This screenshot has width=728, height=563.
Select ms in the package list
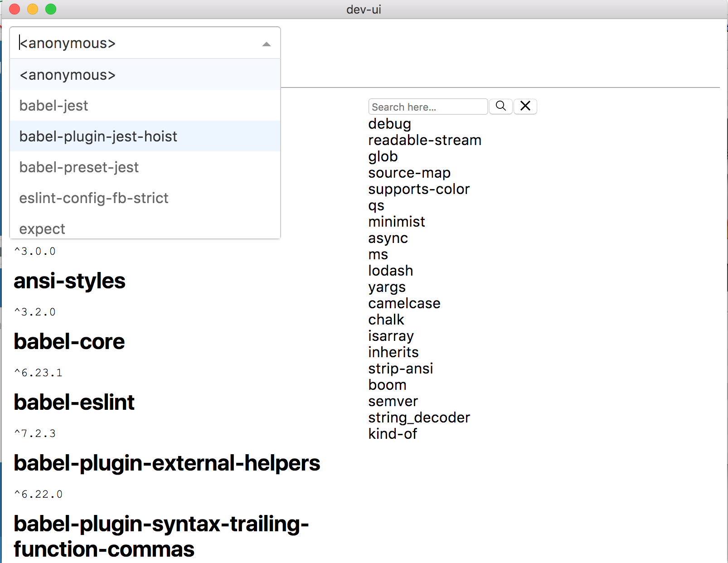click(x=378, y=254)
